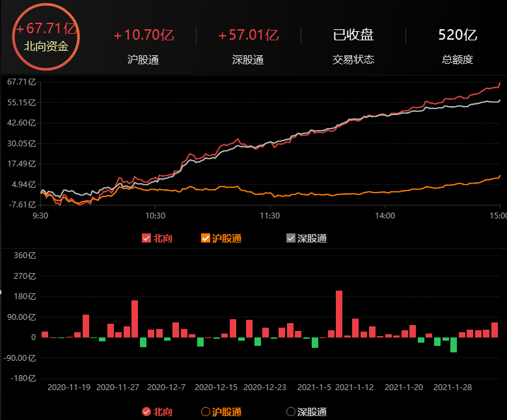Click the 已收盘 trading status

(353, 45)
